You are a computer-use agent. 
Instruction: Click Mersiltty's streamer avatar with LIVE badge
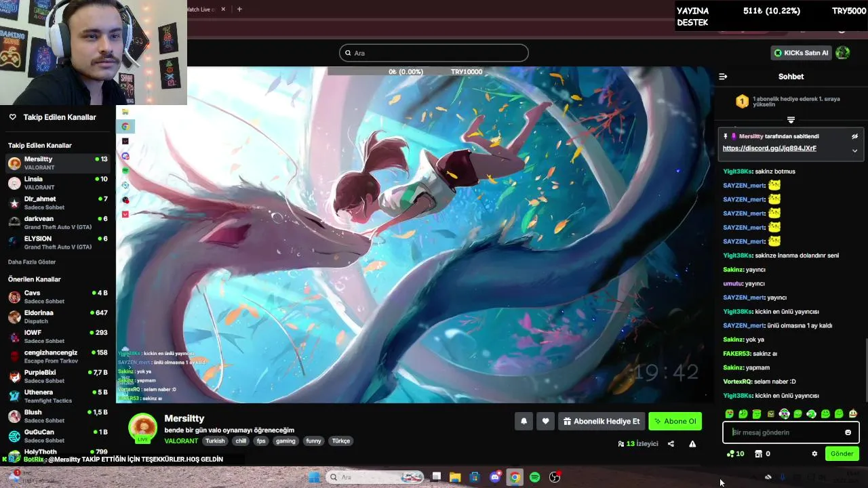pyautogui.click(x=142, y=428)
